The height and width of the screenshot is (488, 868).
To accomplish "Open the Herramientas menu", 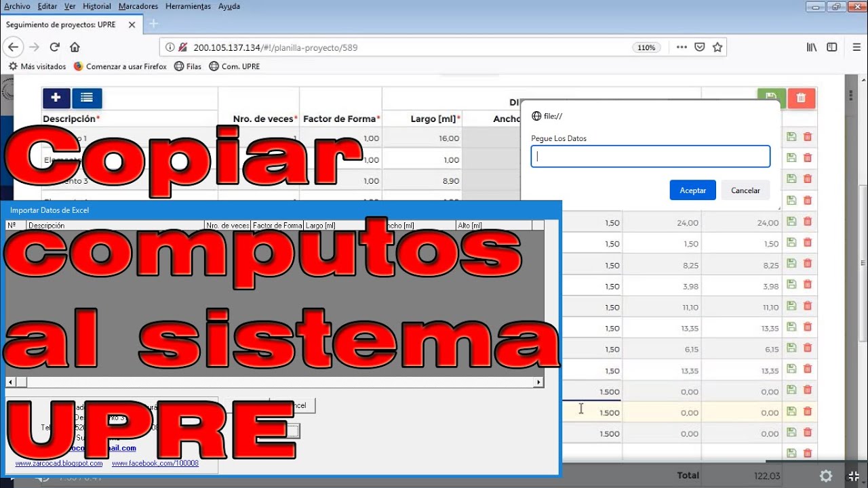I will click(188, 6).
